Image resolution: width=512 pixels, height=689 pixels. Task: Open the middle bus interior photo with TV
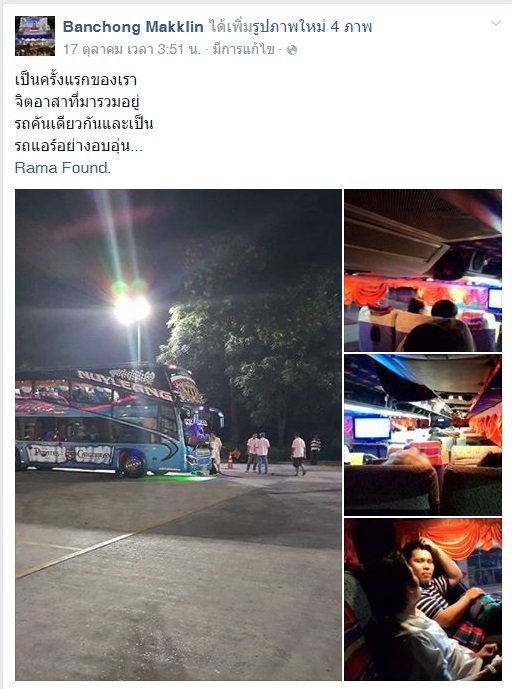pos(423,435)
